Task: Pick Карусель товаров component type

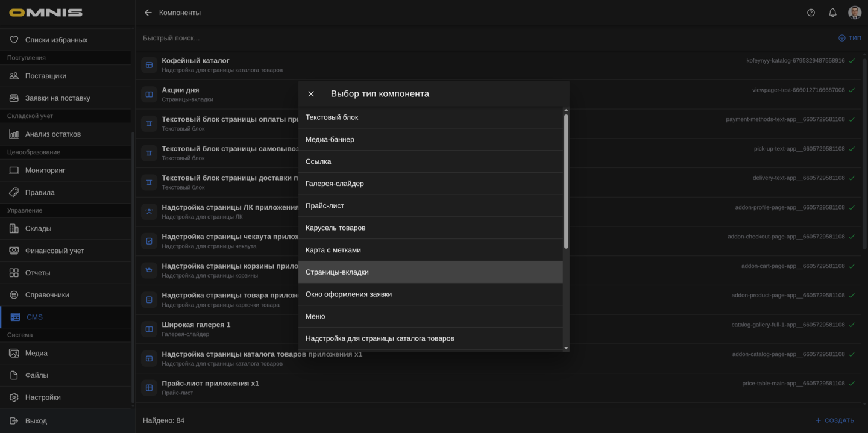Action: [430, 228]
